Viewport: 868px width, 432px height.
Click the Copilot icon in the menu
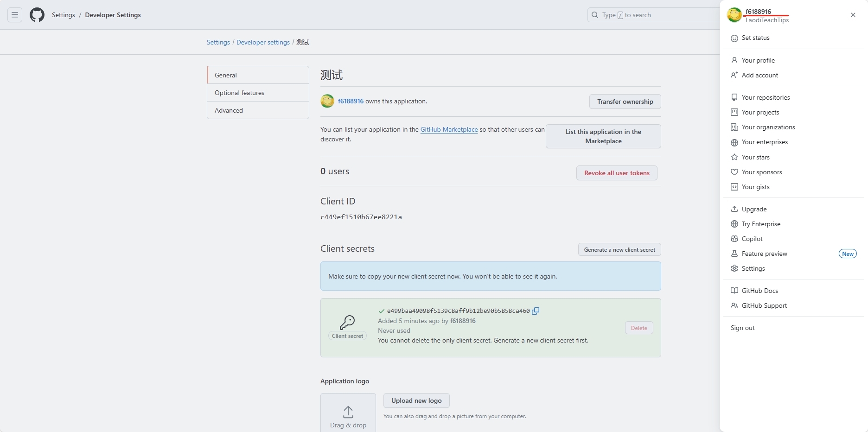tap(734, 239)
